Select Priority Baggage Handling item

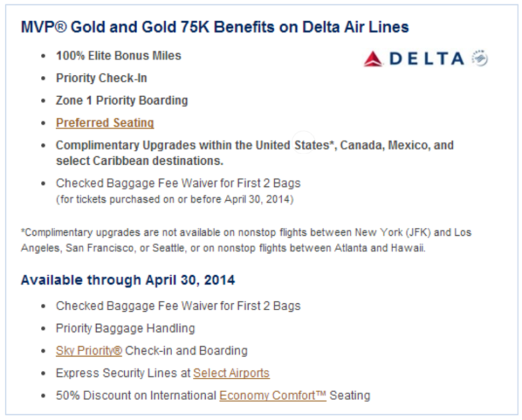click(125, 328)
